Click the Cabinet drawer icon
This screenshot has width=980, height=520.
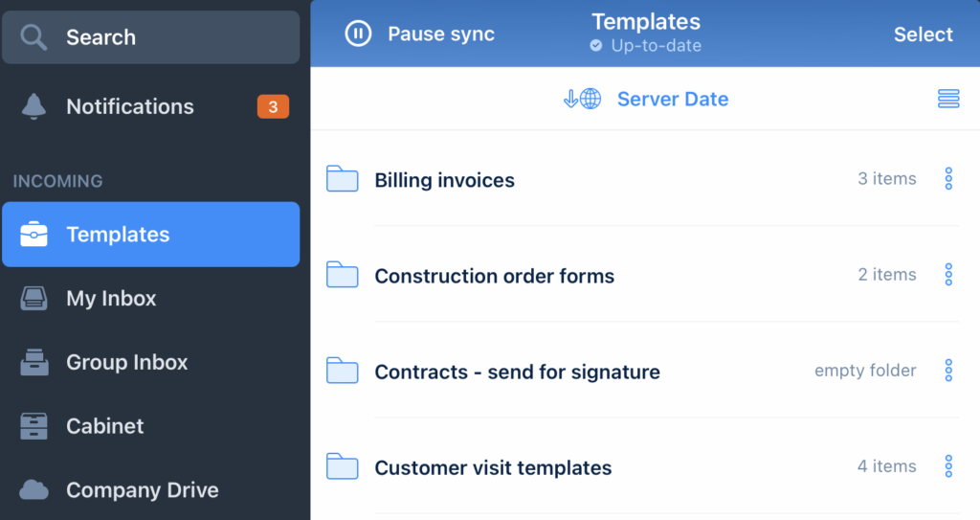(x=34, y=426)
